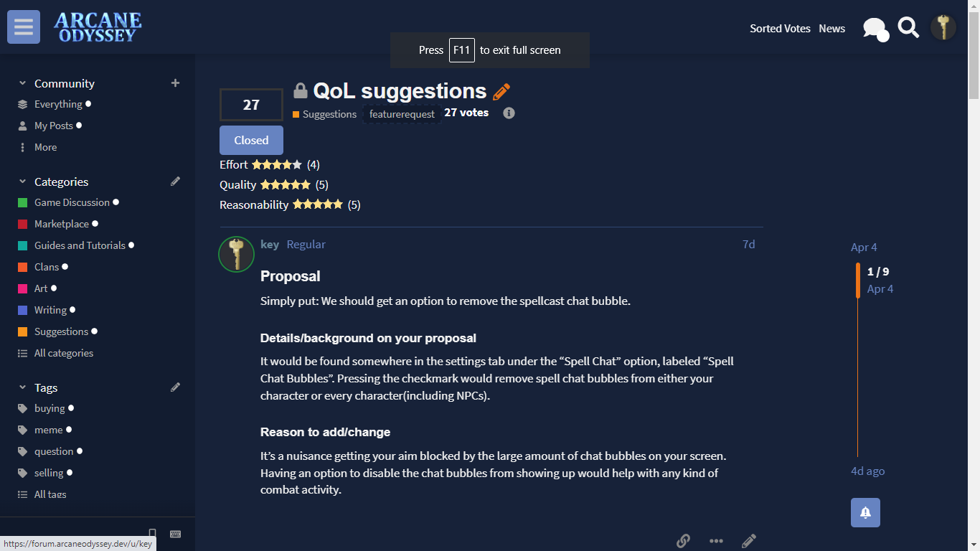
Task: Open the chat bubbles icon in header
Action: (x=875, y=29)
